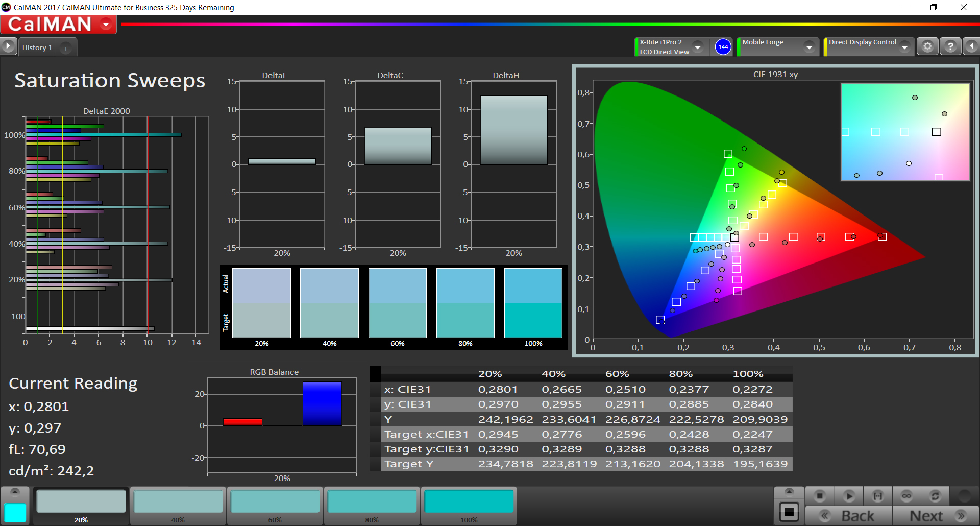The image size is (980, 526).
Task: Expand the color selector up arrow
Action: 15,492
